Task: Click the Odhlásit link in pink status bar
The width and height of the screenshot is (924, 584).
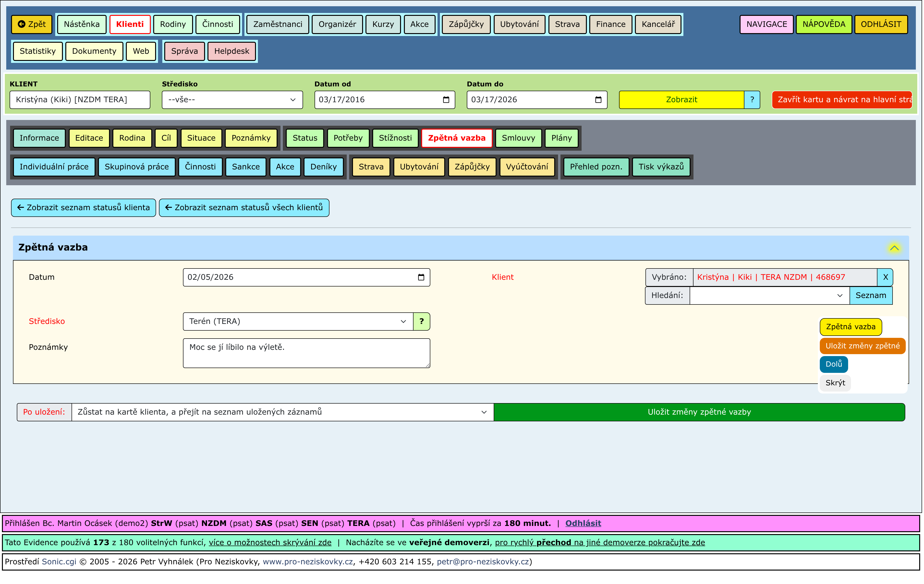Action: tap(583, 523)
